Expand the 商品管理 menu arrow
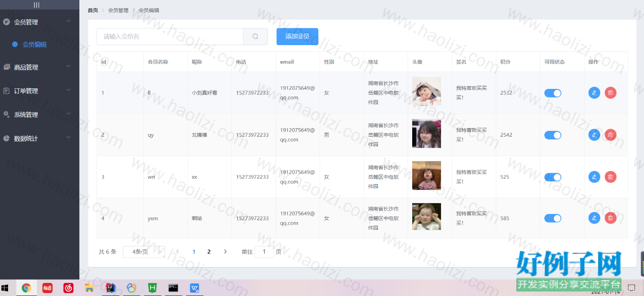The image size is (644, 296). click(68, 66)
